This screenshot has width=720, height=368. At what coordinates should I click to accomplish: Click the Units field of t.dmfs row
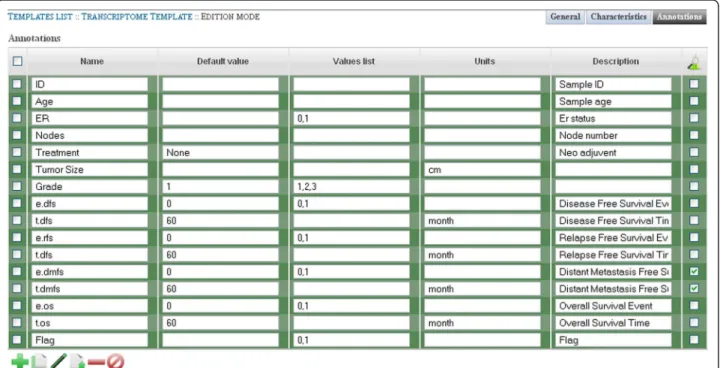[x=482, y=289]
